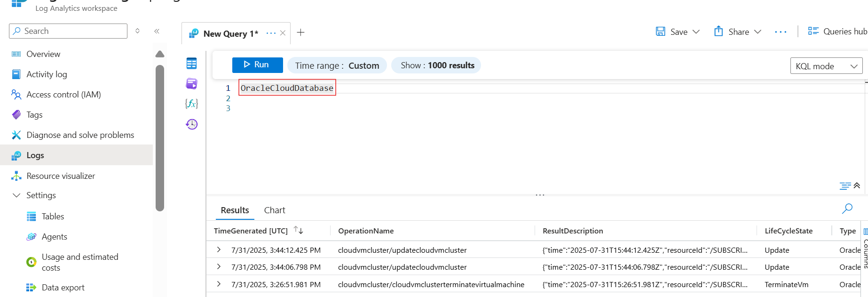
Task: Open the functions (fx) icon in side rail
Action: [191, 104]
